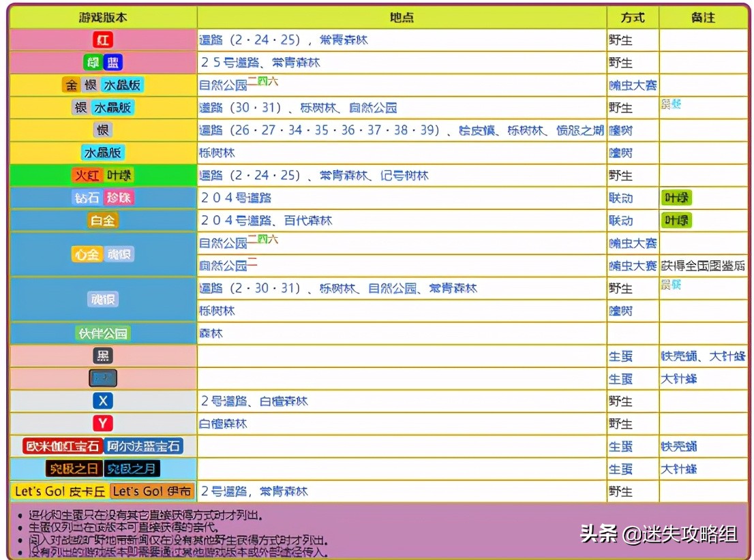Click the 阿尔法蓝宝石 badge
Screen dimensions: 754x560
(143, 446)
